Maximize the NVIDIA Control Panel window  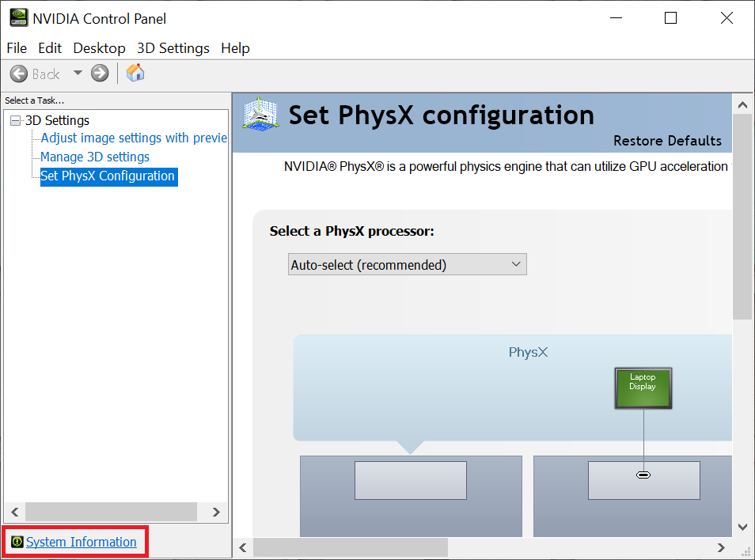670,18
